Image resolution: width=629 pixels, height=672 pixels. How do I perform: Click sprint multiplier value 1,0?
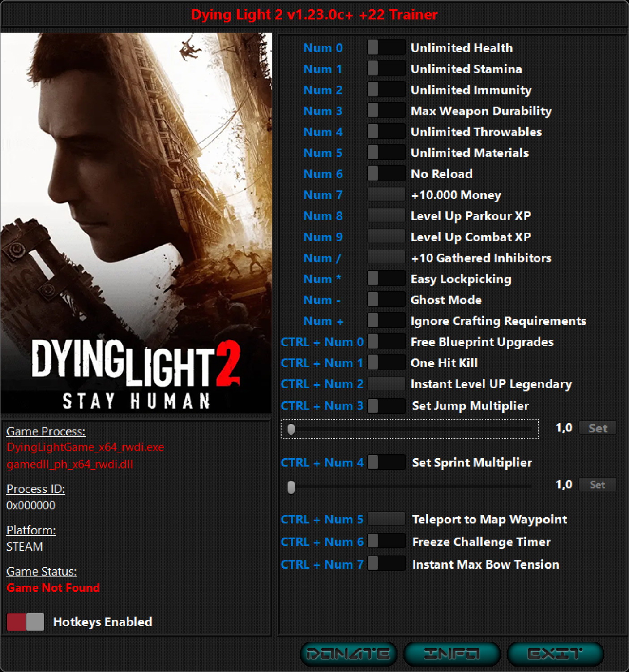coord(564,484)
